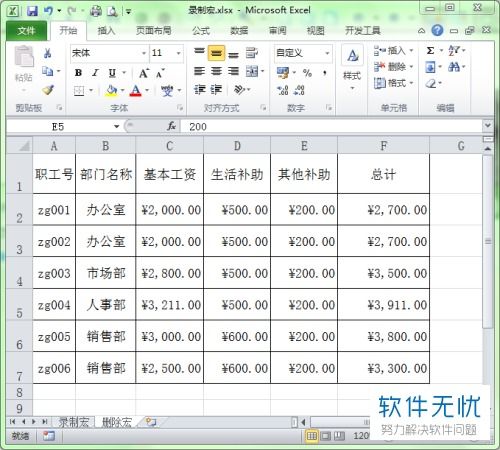Increase font size with the large A icon
The image size is (500, 450).
tap(144, 73)
